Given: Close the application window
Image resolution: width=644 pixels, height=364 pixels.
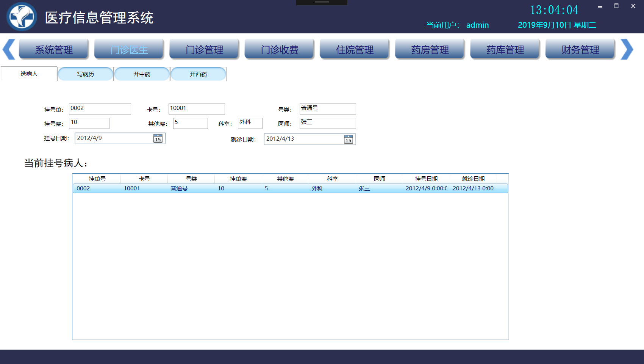Looking at the screenshot, I should point(633,6).
